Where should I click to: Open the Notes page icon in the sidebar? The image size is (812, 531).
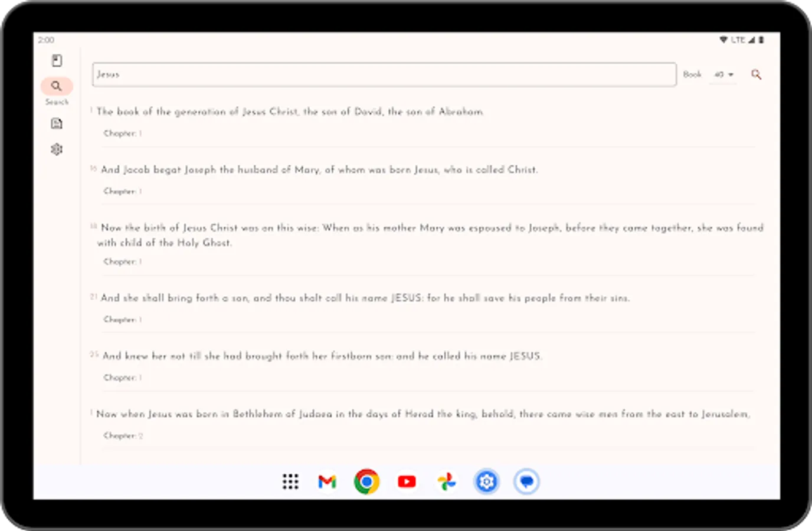point(57,123)
